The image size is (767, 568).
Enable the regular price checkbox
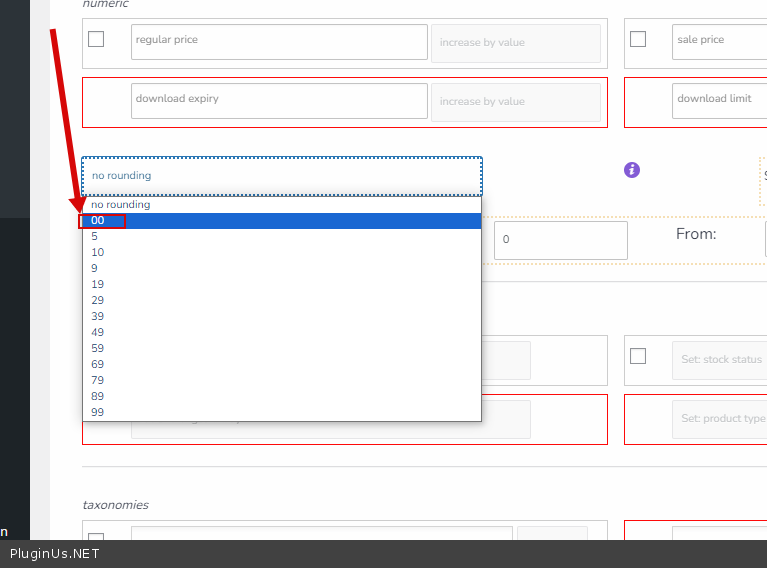(x=96, y=40)
